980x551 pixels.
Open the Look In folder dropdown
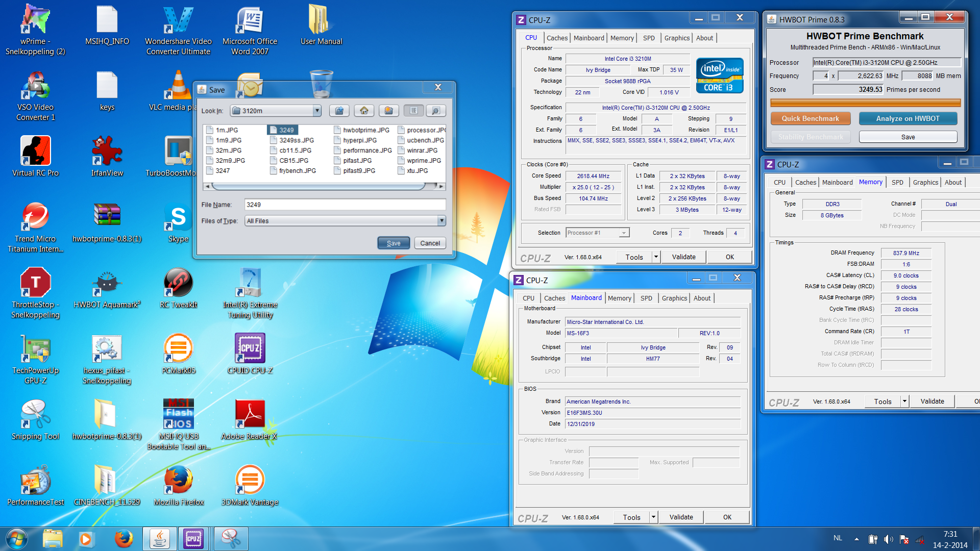coord(317,111)
